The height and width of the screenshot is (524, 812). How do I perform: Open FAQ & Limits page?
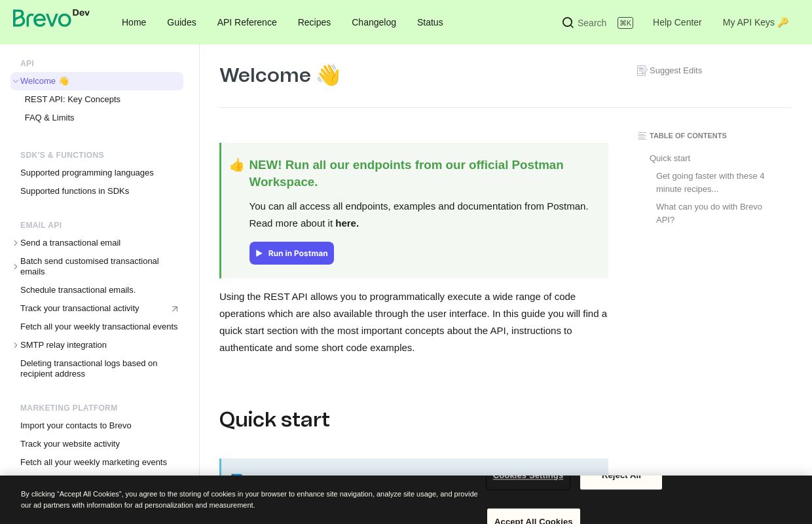pyautogui.click(x=50, y=118)
